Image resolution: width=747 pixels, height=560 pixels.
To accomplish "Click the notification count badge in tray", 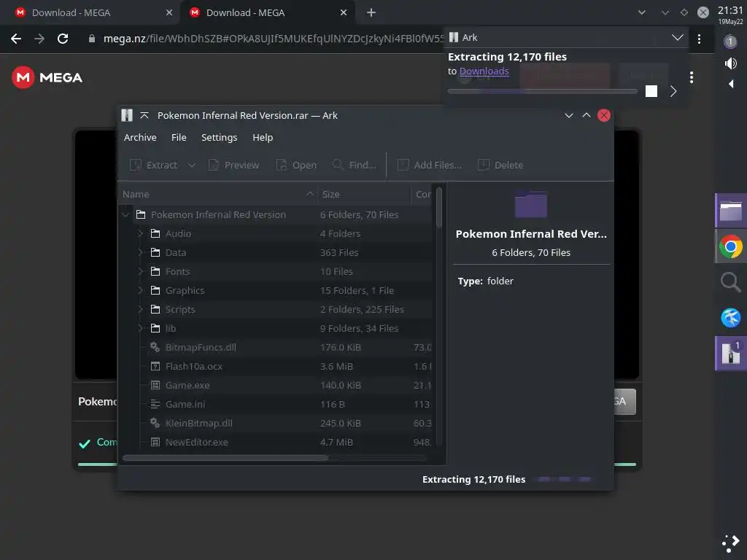I will click(x=730, y=42).
